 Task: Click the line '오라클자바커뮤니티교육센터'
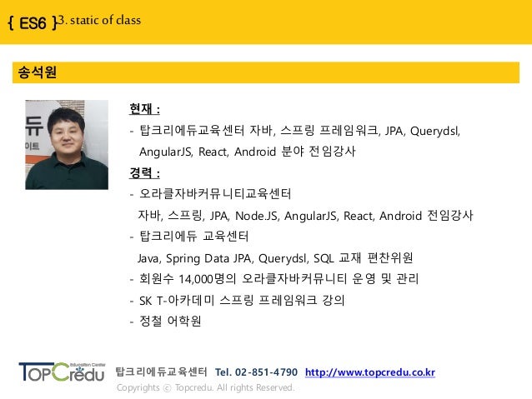215,193
